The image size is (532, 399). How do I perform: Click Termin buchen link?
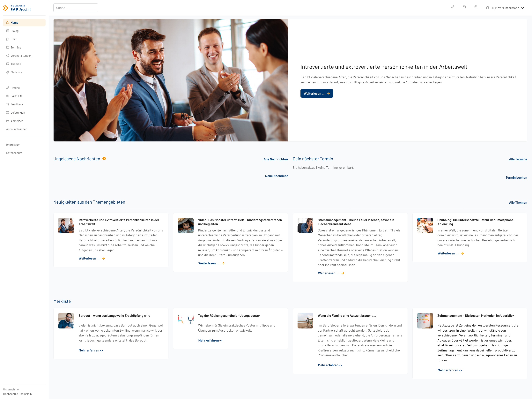click(x=516, y=177)
